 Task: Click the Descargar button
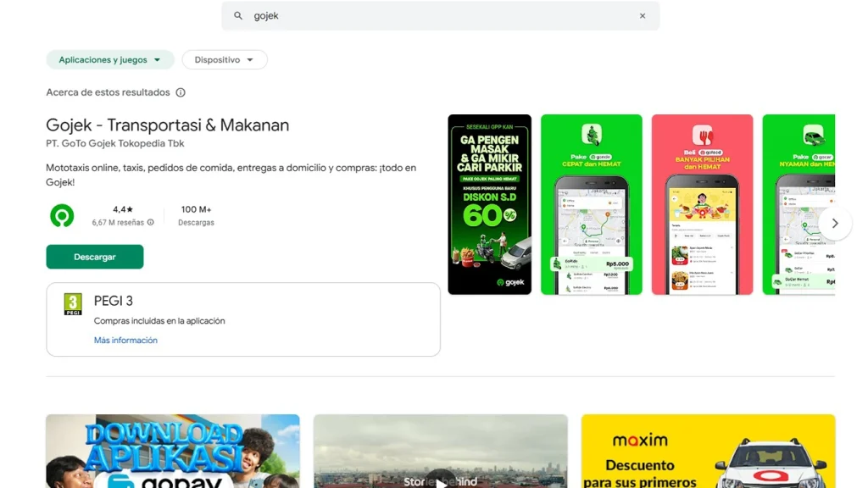click(95, 257)
